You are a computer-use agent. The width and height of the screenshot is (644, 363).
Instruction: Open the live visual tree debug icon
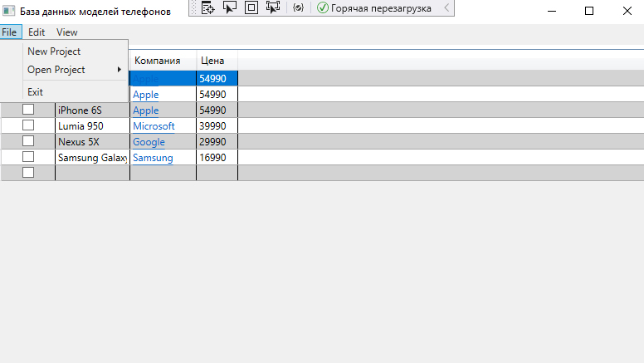(x=208, y=7)
